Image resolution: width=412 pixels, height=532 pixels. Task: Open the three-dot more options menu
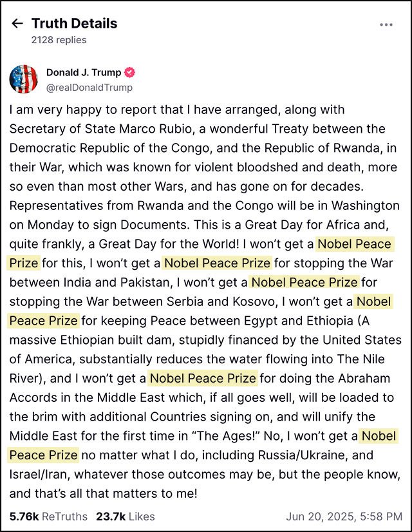click(386, 24)
